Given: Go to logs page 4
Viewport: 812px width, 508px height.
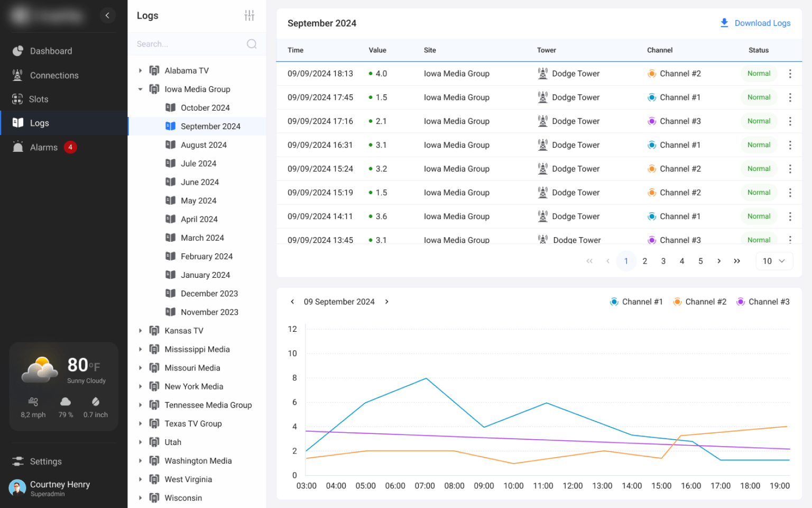Looking at the screenshot, I should click(x=682, y=261).
